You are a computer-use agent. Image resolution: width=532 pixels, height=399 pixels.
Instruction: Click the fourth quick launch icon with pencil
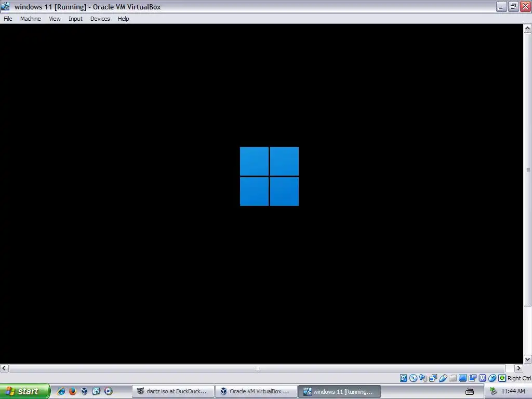point(96,391)
